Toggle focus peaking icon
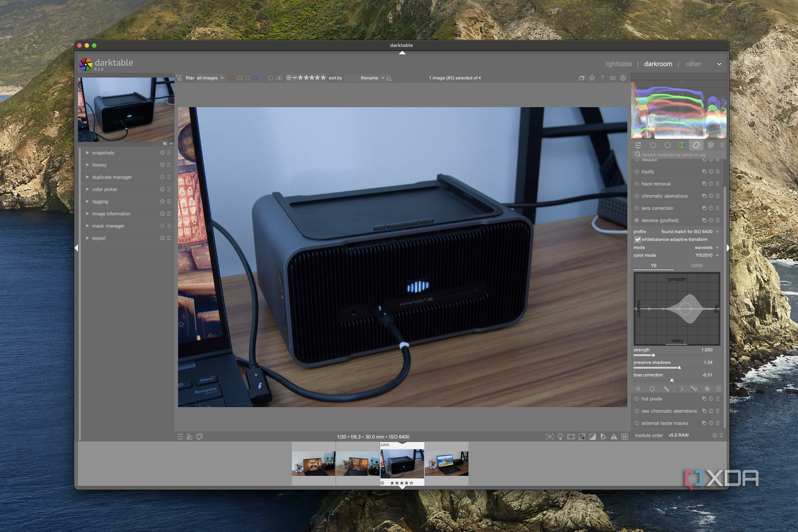This screenshot has width=798, height=532. [x=550, y=436]
